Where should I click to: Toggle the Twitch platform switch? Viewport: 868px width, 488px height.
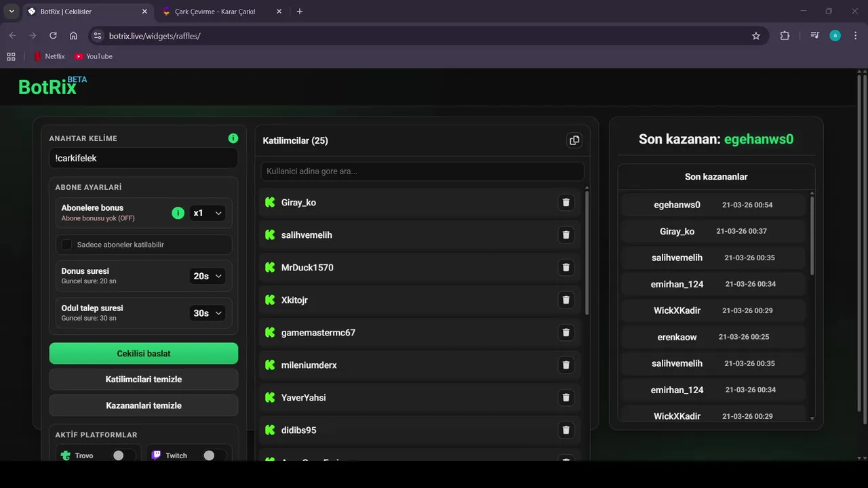pyautogui.click(x=214, y=455)
